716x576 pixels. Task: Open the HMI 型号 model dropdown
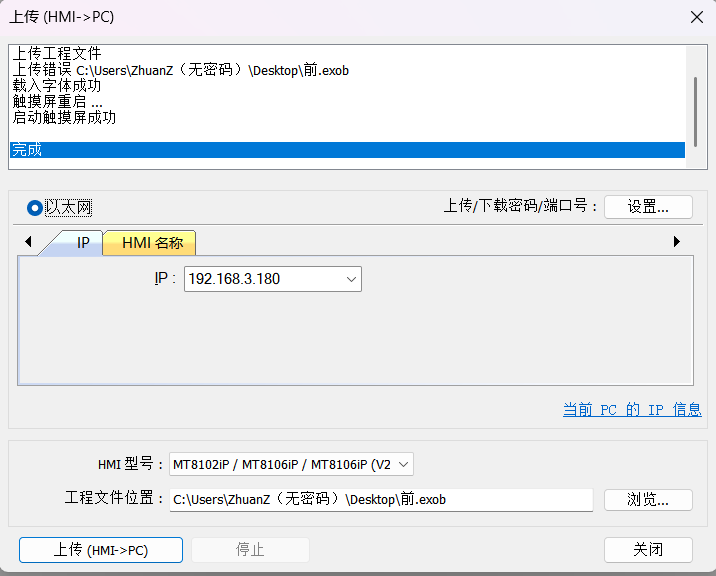(x=404, y=465)
